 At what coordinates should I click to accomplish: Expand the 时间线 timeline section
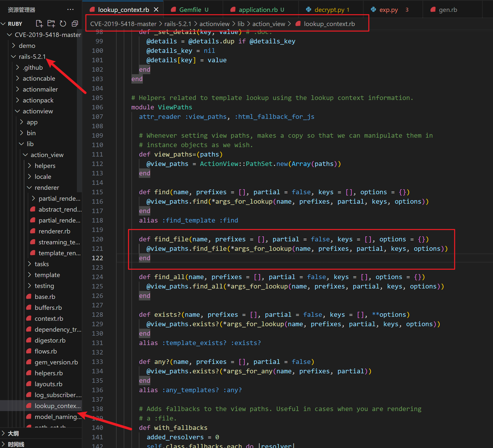16,444
